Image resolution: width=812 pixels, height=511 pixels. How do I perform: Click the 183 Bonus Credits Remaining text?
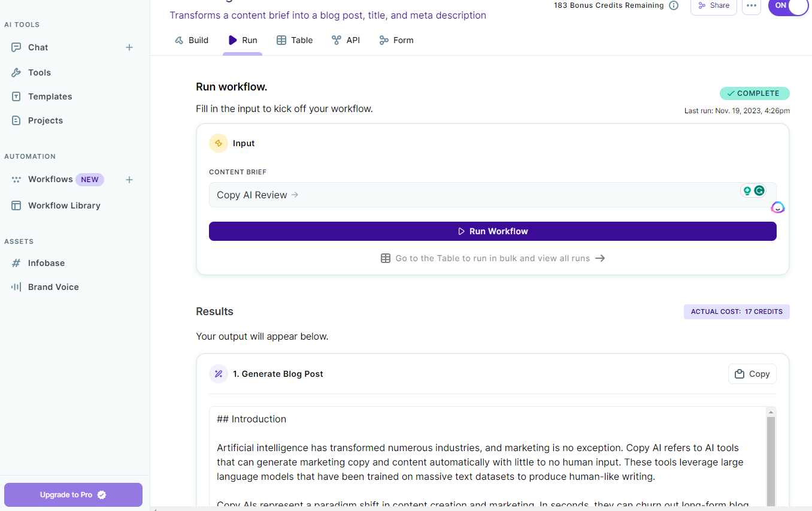[608, 5]
